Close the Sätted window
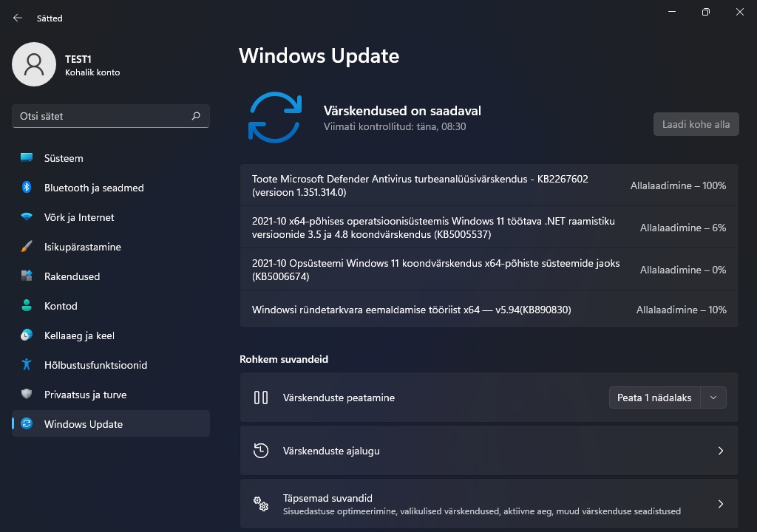 pyautogui.click(x=739, y=12)
